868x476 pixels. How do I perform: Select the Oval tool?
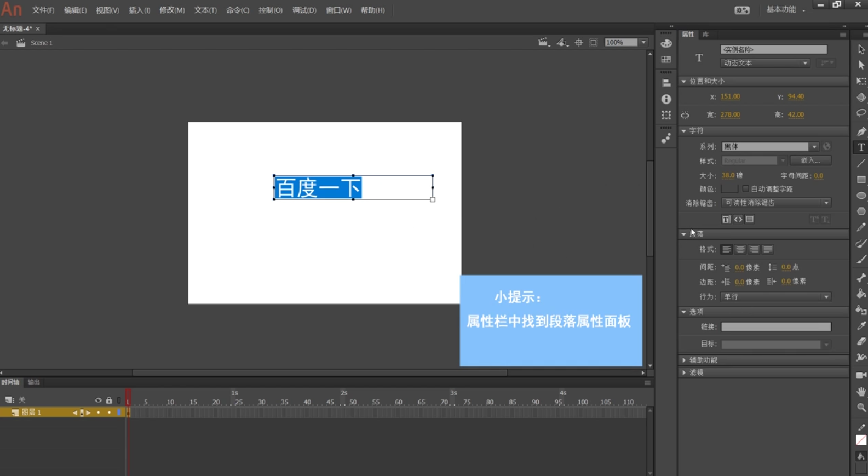pos(861,195)
